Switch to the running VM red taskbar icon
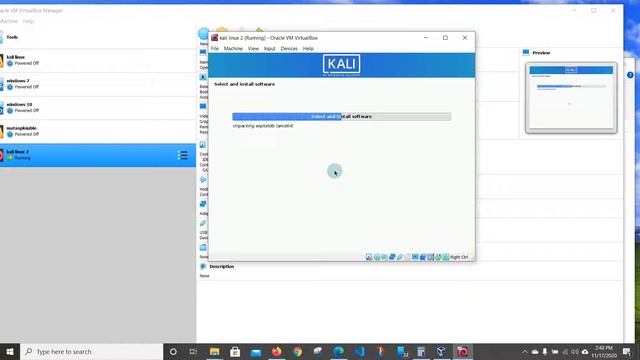 click(x=462, y=351)
